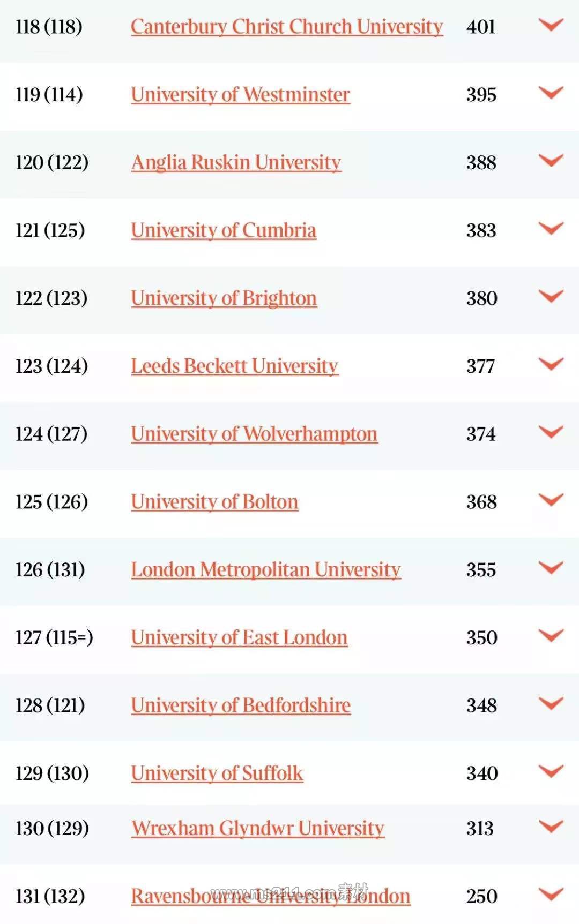
Task: Open Canterbury Christ Church University link
Action: (x=287, y=27)
